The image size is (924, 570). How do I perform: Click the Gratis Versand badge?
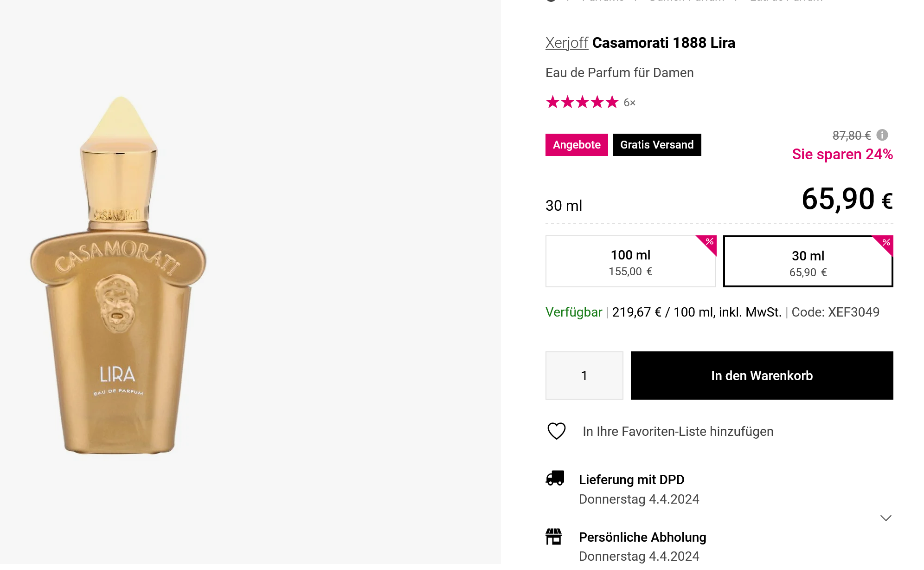pyautogui.click(x=656, y=145)
